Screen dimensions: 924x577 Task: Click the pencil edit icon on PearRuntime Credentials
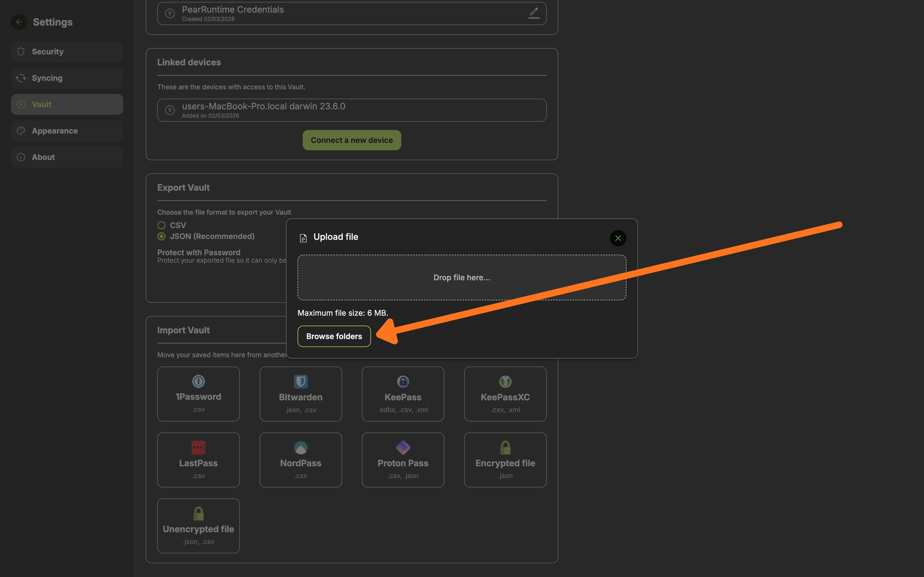[534, 13]
